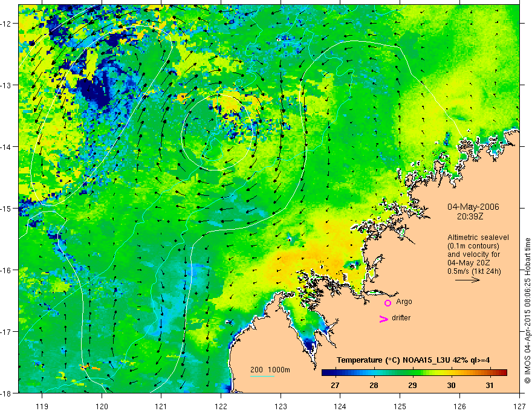The width and height of the screenshot is (532, 411).
Task: Click the IMOS copyright text on the right edge
Action: [x=528, y=311]
